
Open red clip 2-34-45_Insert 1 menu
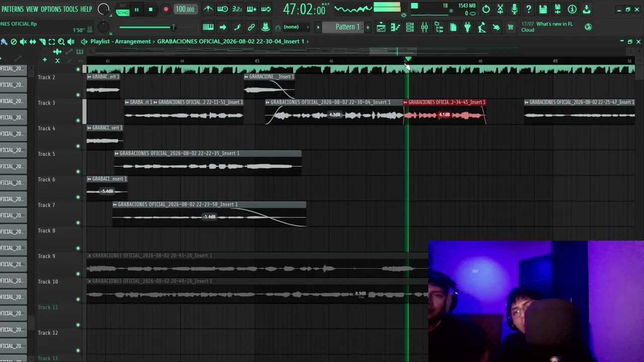406,103
